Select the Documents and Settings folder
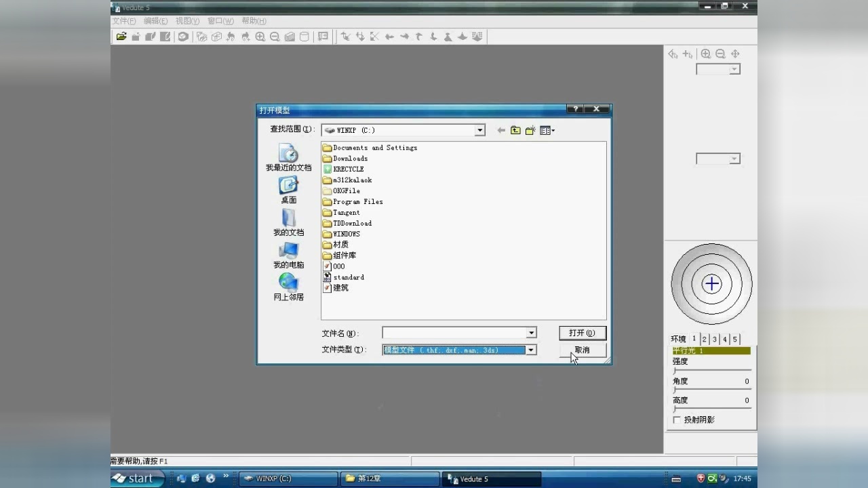868x488 pixels. point(370,148)
